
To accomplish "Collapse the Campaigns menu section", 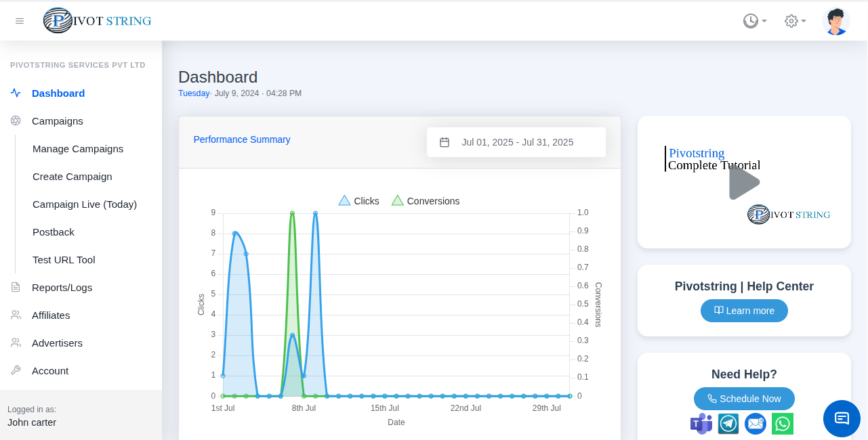I will pyautogui.click(x=58, y=121).
